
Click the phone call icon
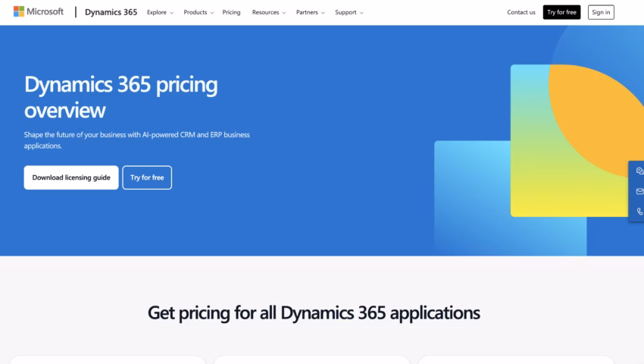pos(639,212)
